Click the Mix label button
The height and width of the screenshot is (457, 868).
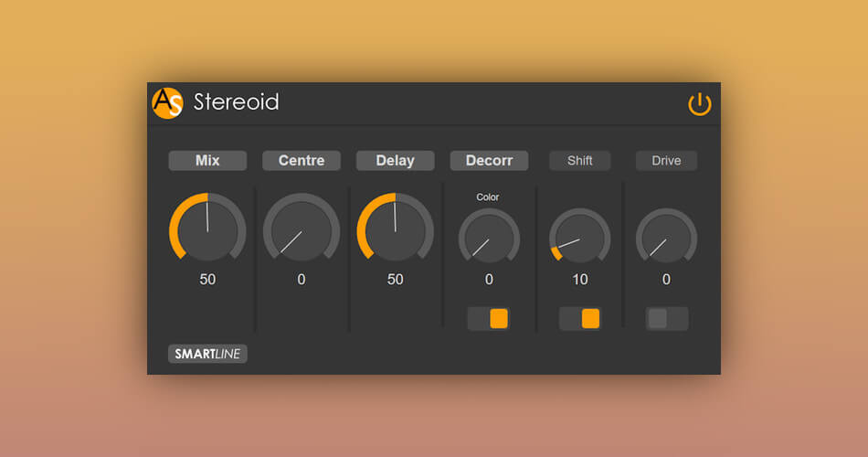click(x=207, y=161)
